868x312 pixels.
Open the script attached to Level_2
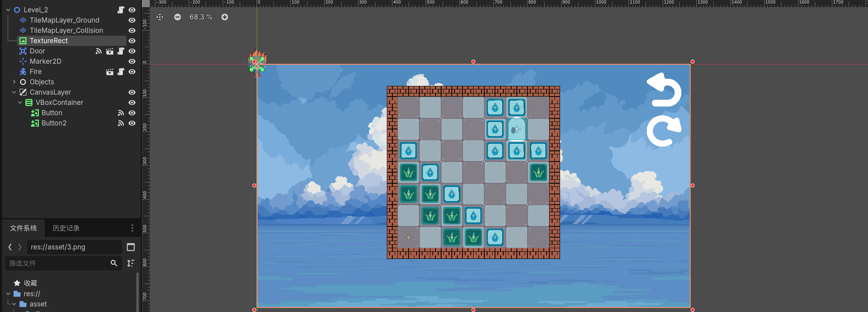[121, 10]
